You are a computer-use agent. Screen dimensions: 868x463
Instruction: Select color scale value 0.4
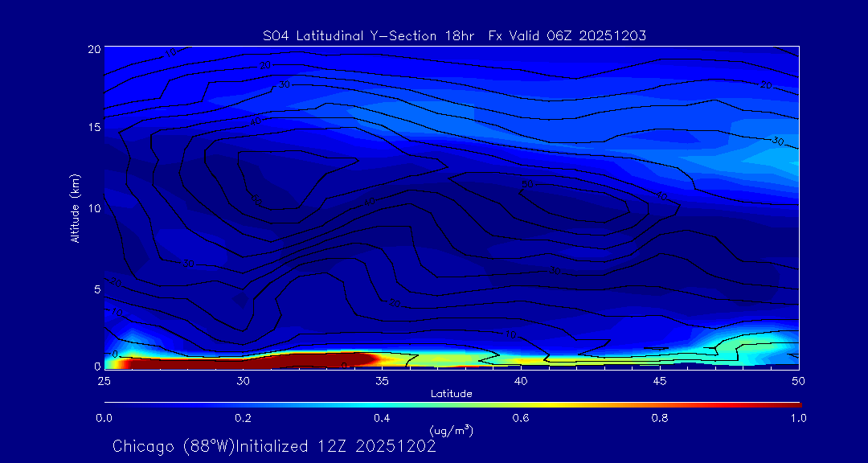tap(383, 418)
